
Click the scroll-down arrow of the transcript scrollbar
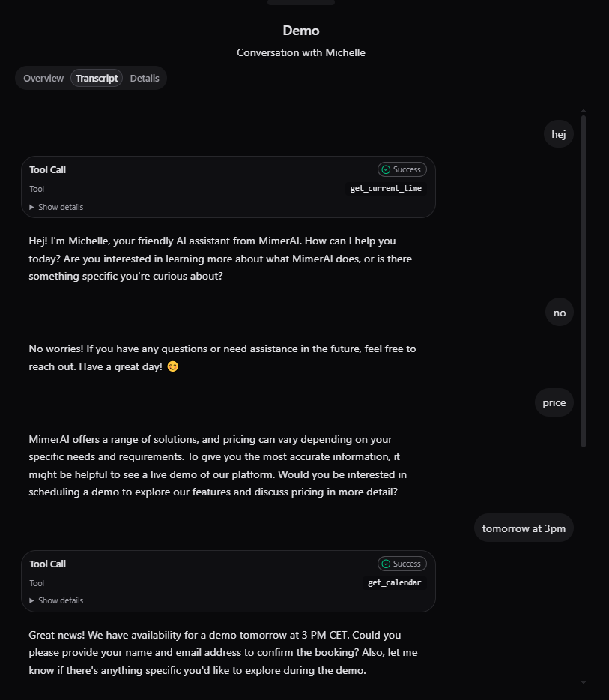tap(584, 683)
